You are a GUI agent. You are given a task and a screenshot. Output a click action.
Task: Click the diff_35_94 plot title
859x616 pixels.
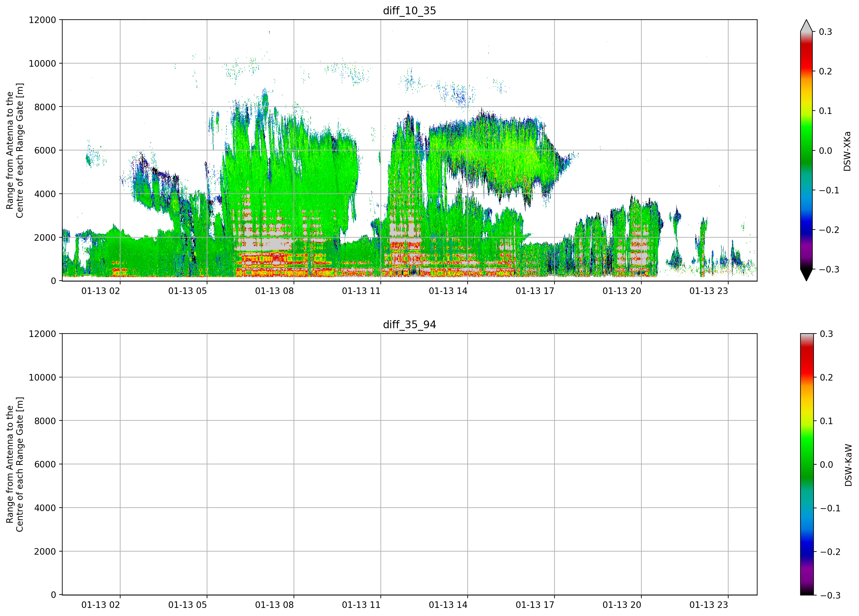click(x=409, y=325)
